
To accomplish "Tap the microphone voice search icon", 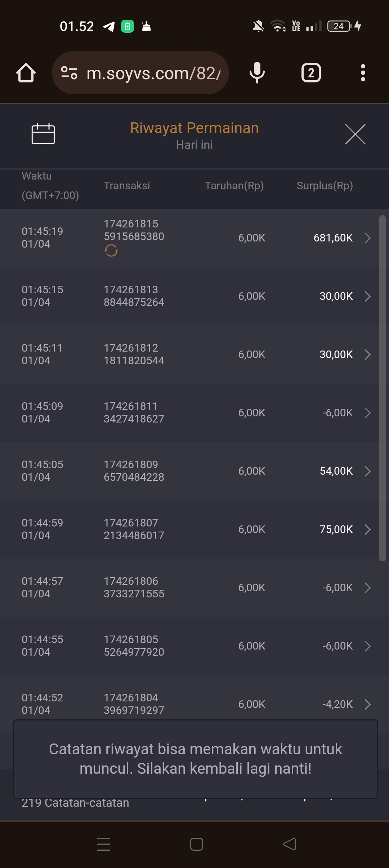I will 257,73.
